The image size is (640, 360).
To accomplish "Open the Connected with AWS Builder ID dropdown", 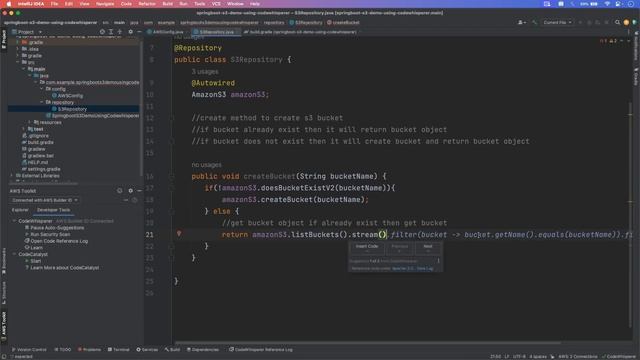I will pos(44,200).
